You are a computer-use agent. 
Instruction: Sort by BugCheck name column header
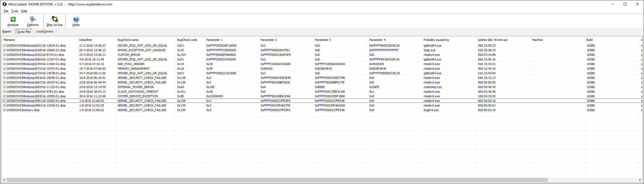pos(146,40)
